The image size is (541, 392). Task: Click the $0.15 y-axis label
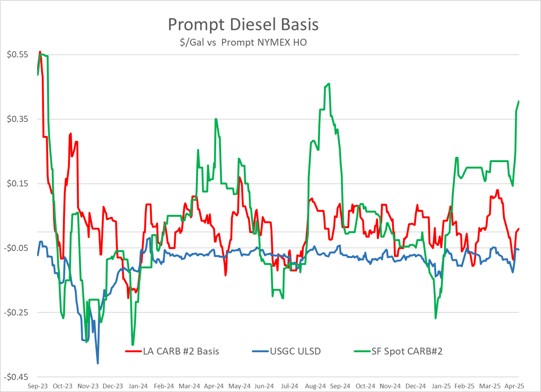pyautogui.click(x=17, y=183)
